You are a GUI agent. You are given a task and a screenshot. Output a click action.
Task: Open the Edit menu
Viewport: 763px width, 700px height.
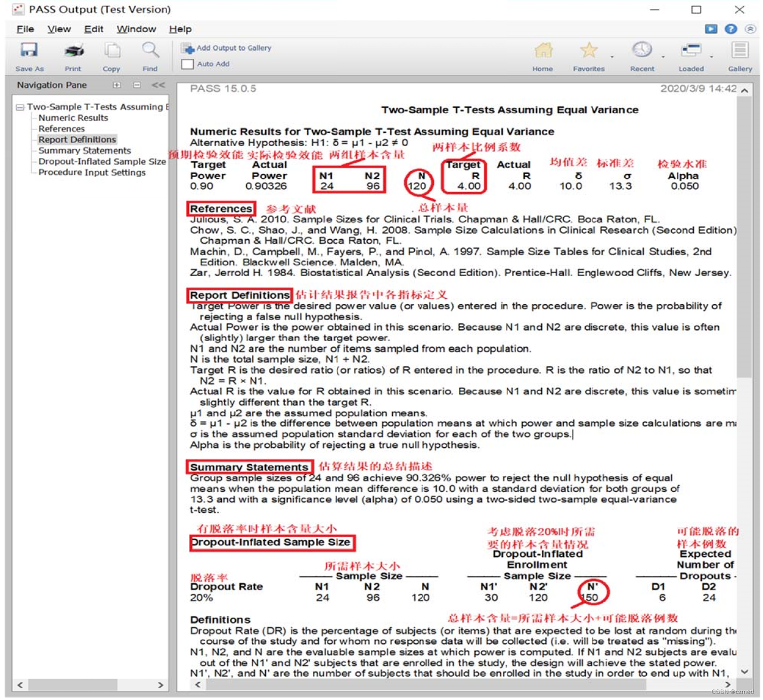94,29
